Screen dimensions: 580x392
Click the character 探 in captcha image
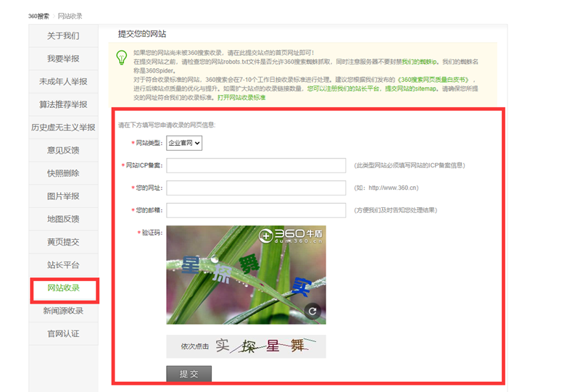[222, 274]
